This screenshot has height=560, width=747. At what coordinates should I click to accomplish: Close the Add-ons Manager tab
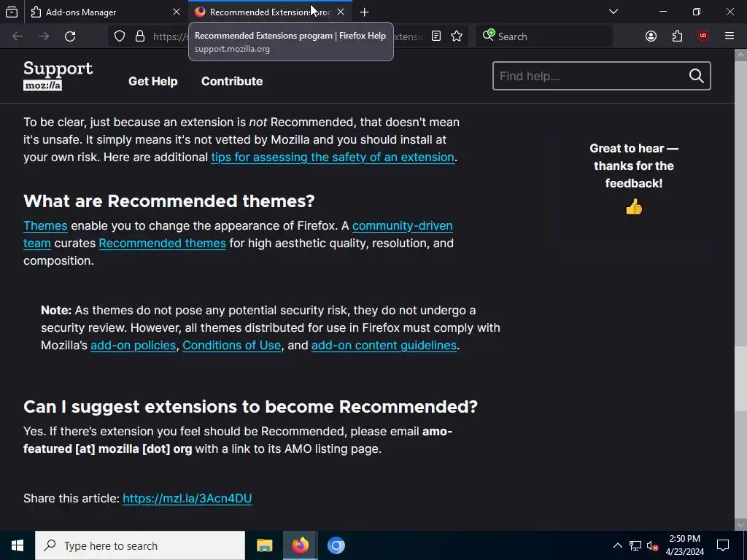click(x=177, y=12)
